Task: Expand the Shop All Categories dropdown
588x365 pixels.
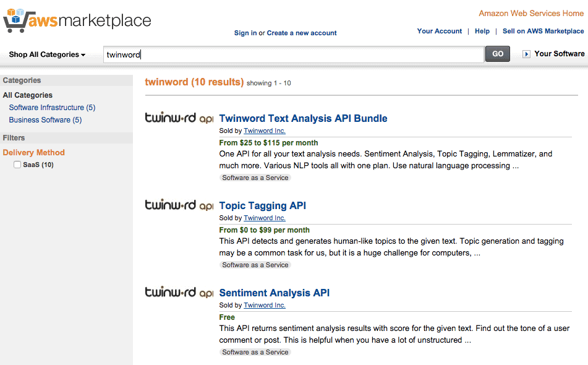Action: (x=47, y=54)
